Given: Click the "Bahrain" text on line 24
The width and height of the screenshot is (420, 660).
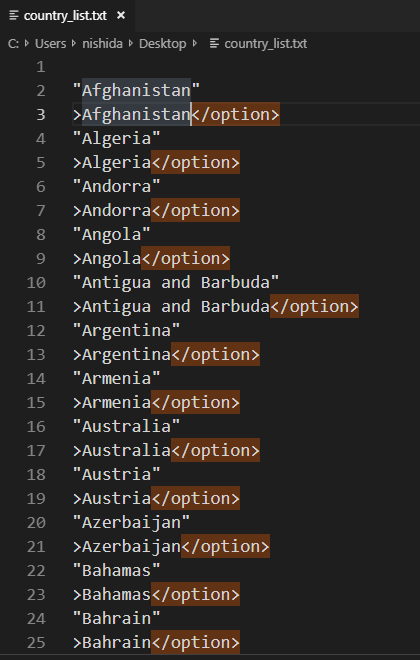Looking at the screenshot, I should [117, 619].
